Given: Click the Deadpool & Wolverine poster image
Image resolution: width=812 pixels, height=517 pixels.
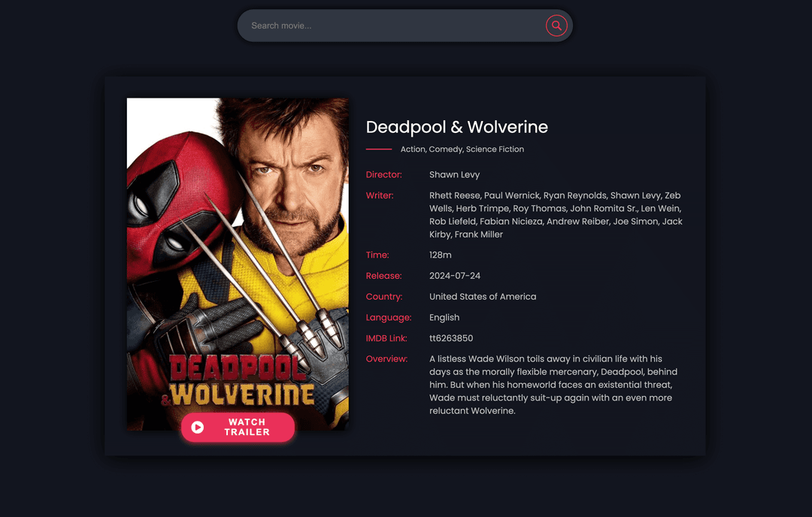Looking at the screenshot, I should [x=238, y=264].
